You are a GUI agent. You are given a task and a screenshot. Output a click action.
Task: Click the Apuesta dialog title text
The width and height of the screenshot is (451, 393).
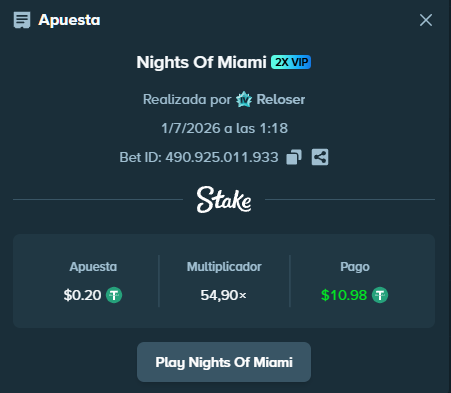click(x=69, y=20)
